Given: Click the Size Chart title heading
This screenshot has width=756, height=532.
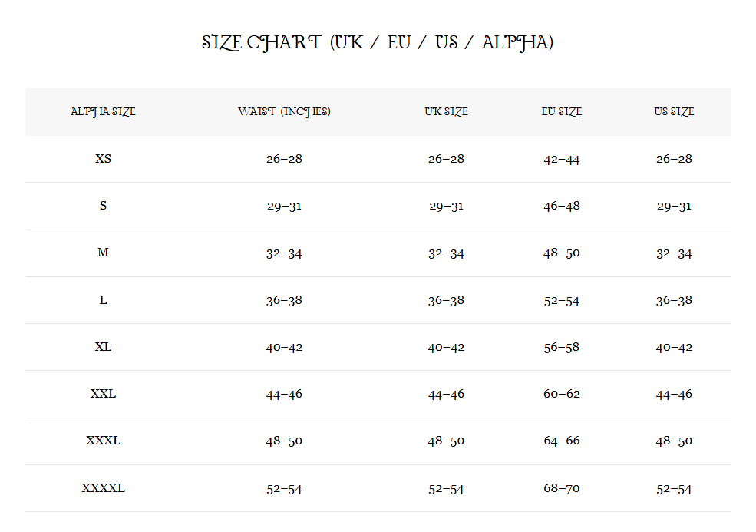Looking at the screenshot, I should [378, 42].
